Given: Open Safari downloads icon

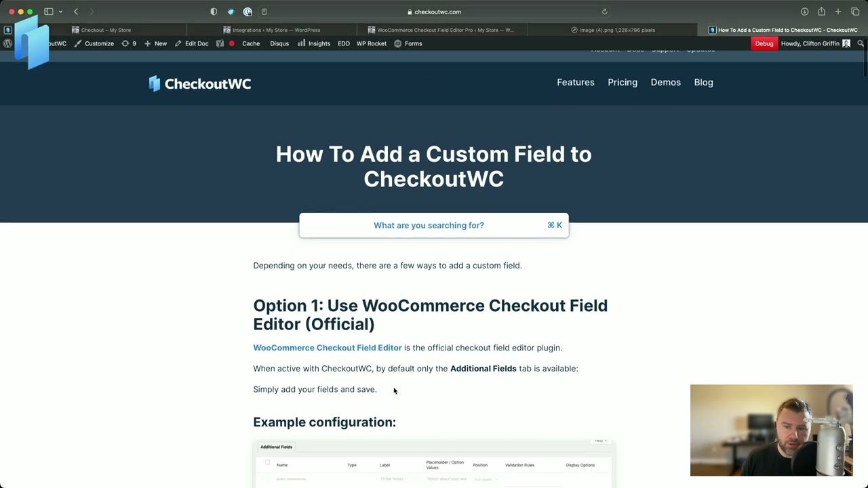Looking at the screenshot, I should pos(804,12).
